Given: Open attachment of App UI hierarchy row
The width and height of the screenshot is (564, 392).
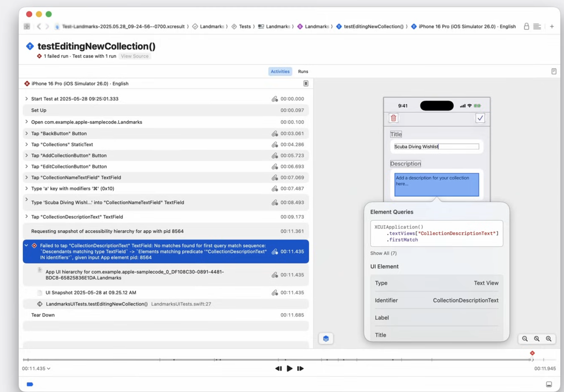Looking at the screenshot, I should click(x=275, y=275).
